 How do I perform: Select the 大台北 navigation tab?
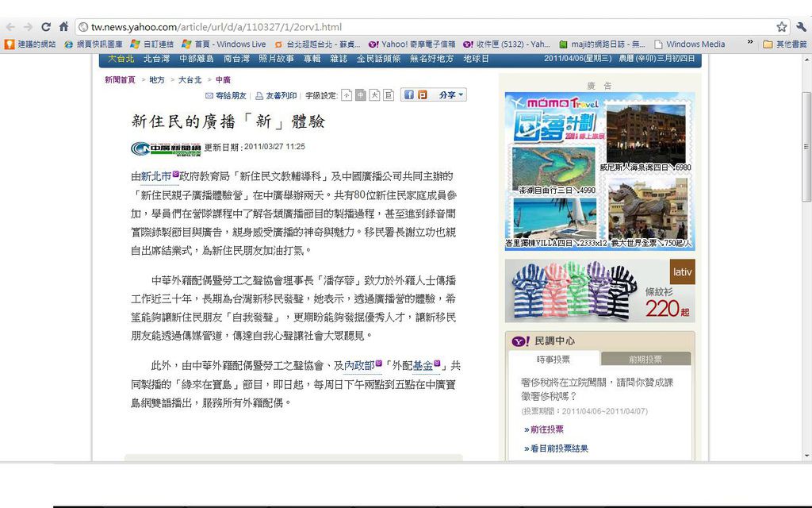coord(121,59)
